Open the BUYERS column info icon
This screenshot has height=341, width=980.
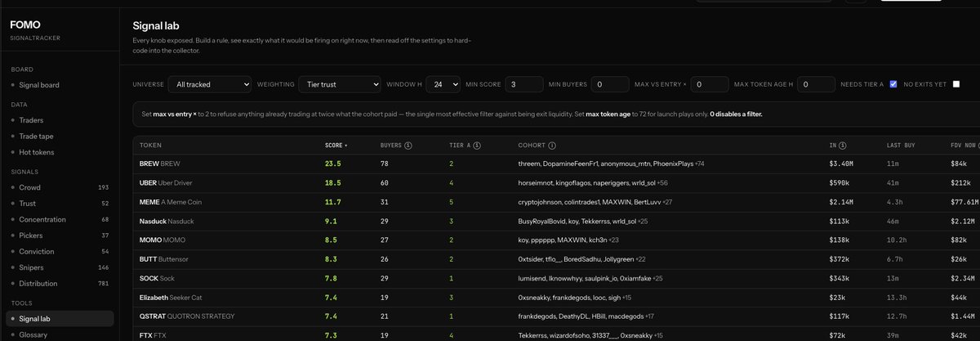click(x=408, y=146)
